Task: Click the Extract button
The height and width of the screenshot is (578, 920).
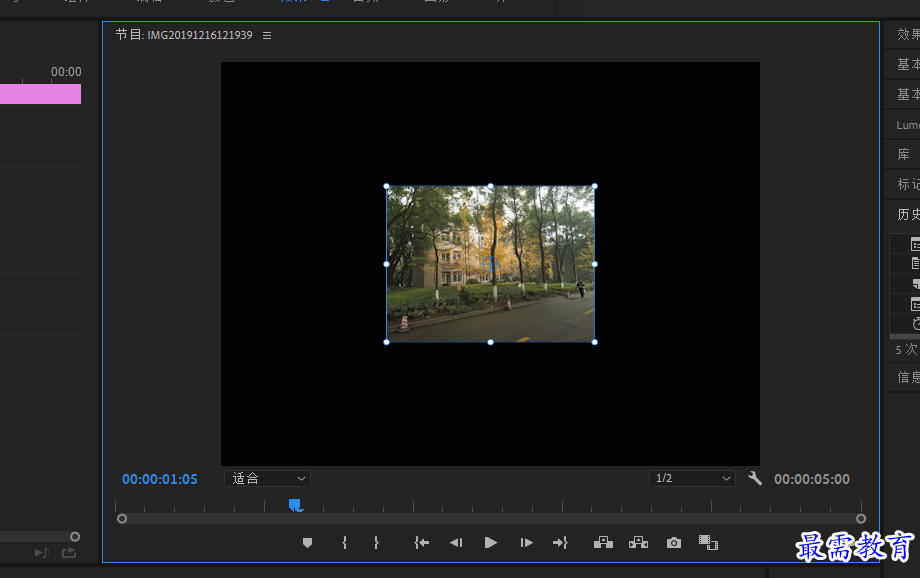Action: [x=638, y=543]
